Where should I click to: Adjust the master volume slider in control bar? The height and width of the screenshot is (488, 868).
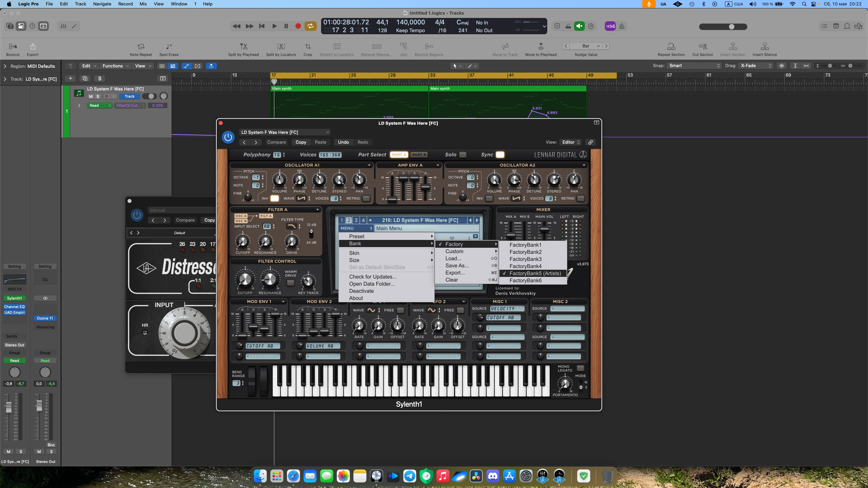point(723,27)
